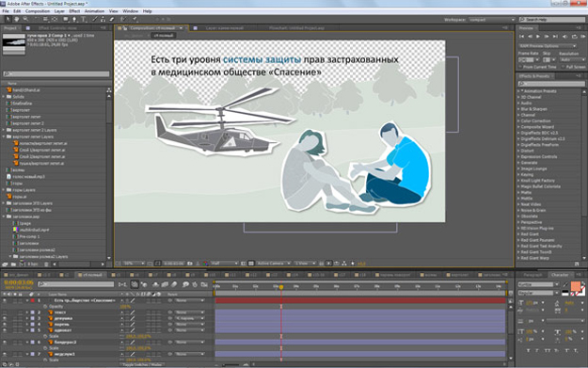
Task: Enable the Full Screen checkbox
Action: pos(564,67)
